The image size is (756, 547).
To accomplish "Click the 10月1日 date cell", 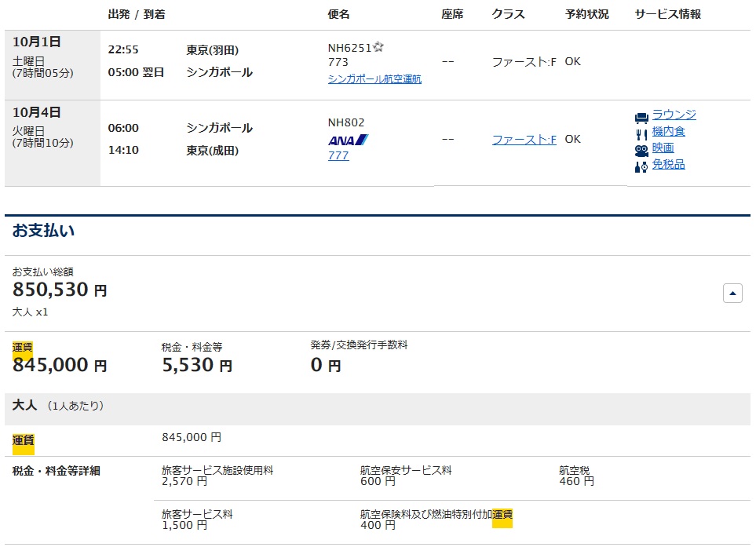I will pos(53,65).
